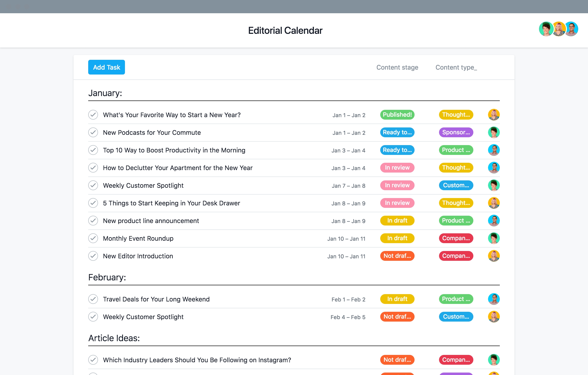Viewport: 588px width, 375px height.
Task: Click the Add Task button
Action: [106, 67]
